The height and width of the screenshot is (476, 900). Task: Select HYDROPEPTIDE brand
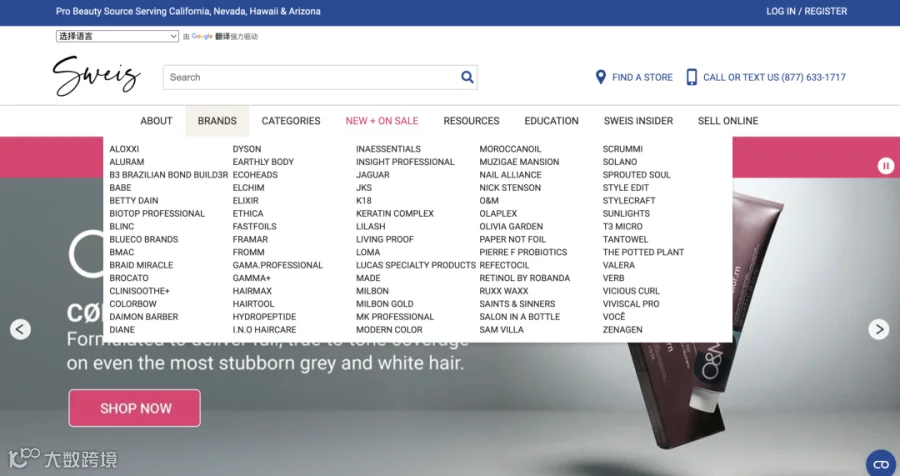tap(265, 317)
